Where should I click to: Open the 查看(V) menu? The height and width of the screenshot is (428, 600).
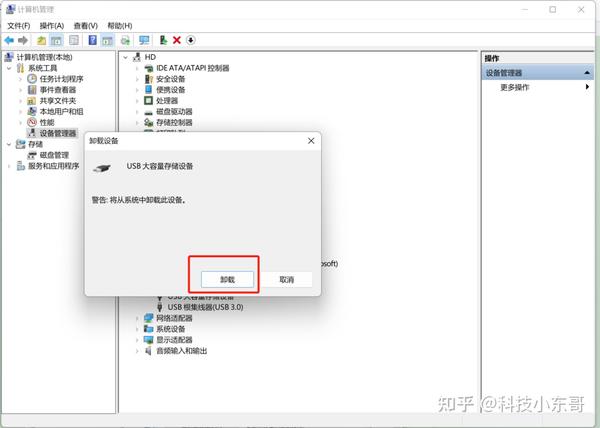pos(86,26)
